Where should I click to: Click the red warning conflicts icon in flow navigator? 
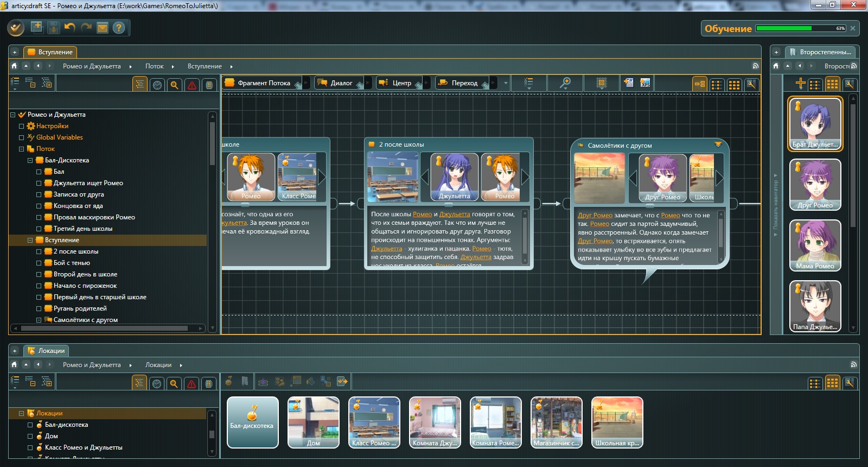(192, 85)
